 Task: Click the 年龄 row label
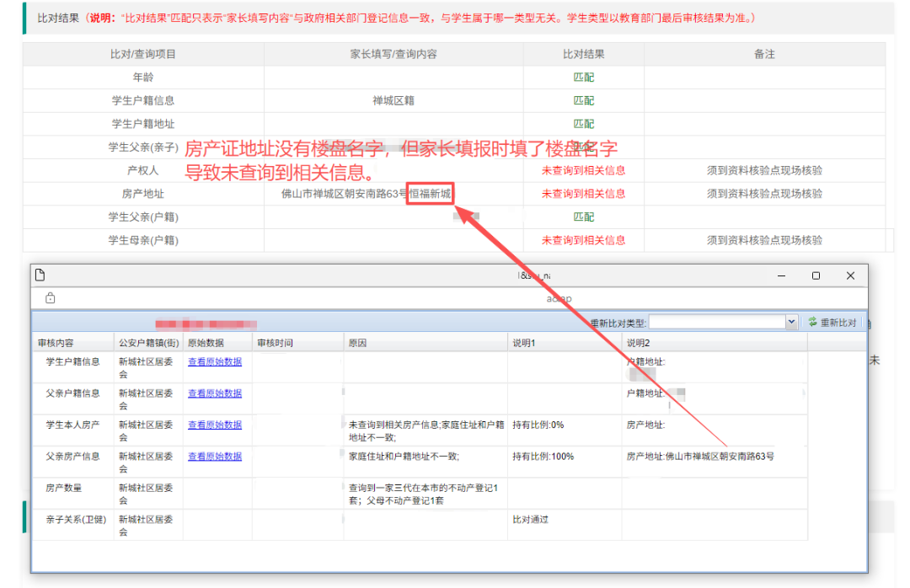point(142,78)
